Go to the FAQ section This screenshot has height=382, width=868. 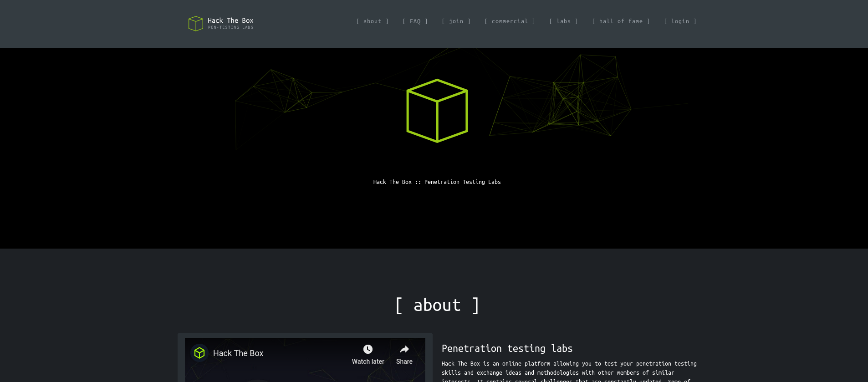[415, 21]
